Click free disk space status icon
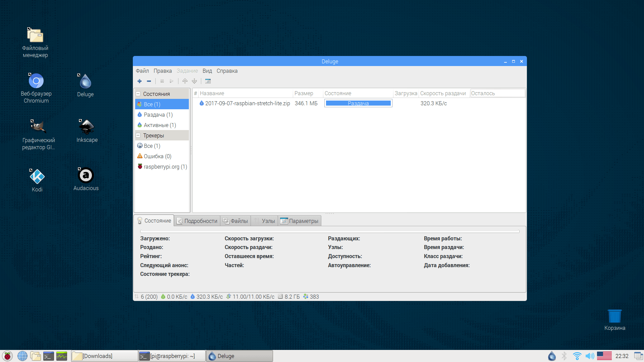 [280, 297]
